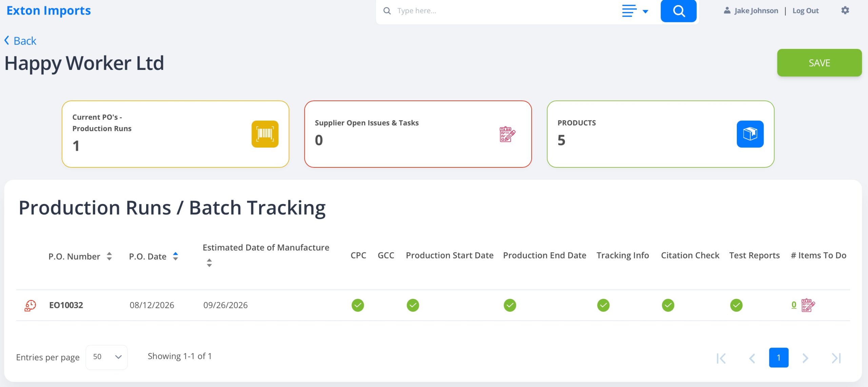Click the 0 items to do link
This screenshot has width=868, height=387.
pyautogui.click(x=794, y=305)
